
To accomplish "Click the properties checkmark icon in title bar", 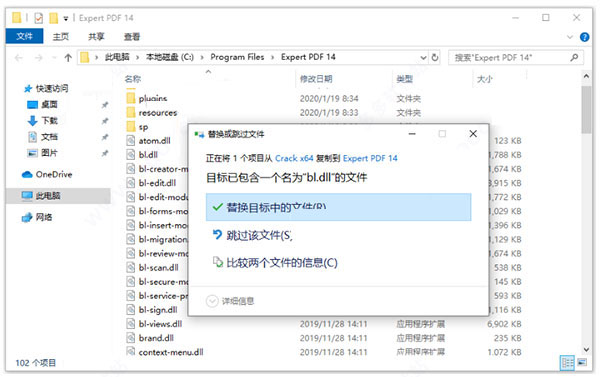I will click(38, 18).
